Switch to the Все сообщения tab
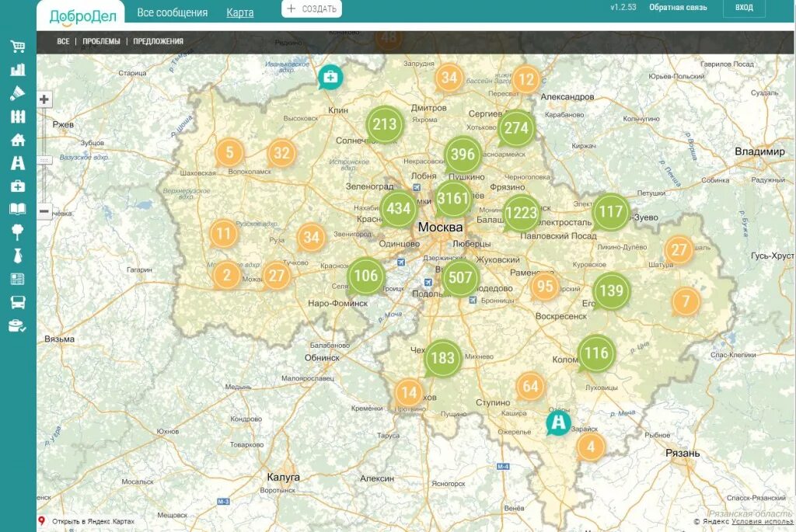The width and height of the screenshot is (796, 532). coord(172,12)
